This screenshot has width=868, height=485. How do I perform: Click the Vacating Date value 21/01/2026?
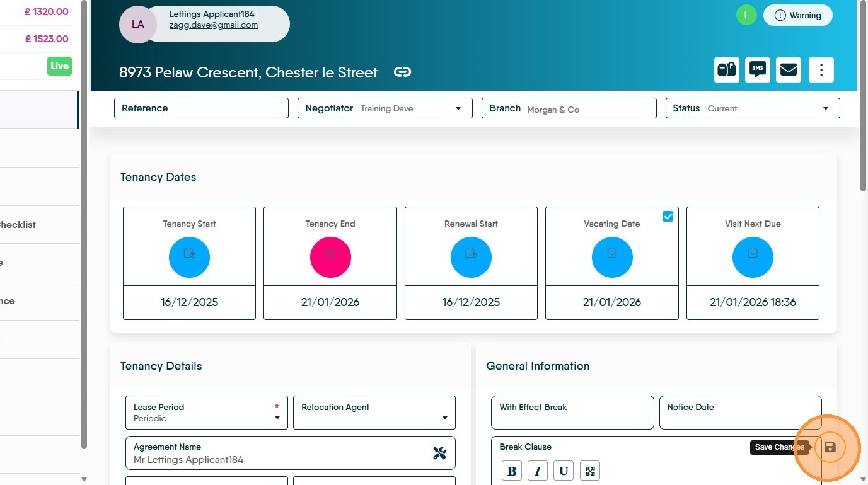pos(612,302)
